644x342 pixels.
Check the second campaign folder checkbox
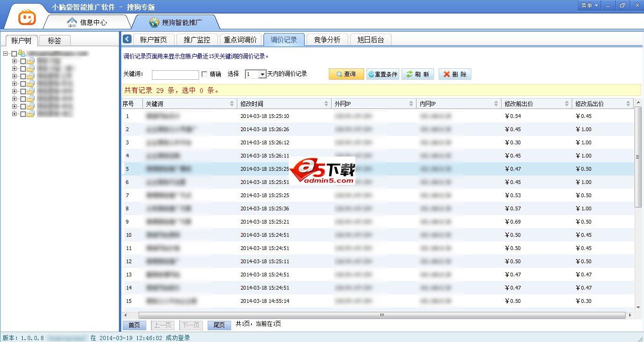23,68
